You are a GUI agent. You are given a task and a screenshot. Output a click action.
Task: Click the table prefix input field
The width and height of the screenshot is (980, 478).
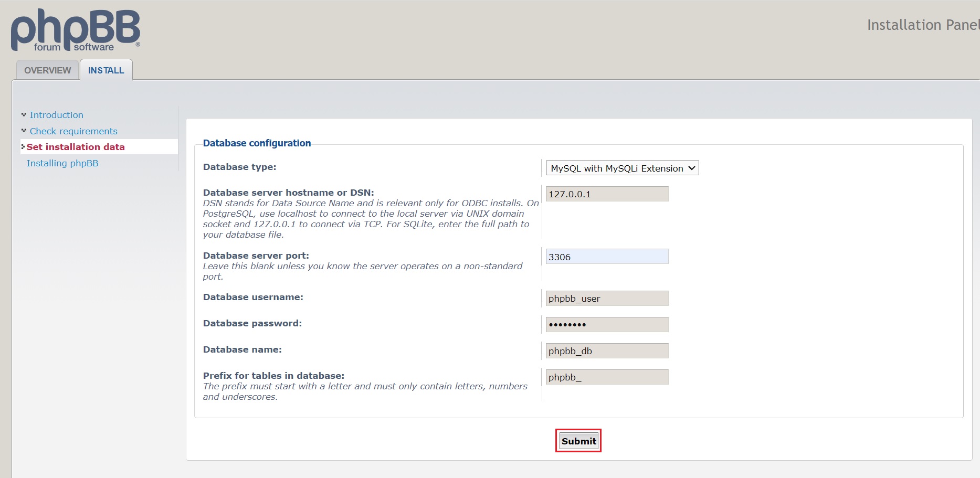click(607, 377)
